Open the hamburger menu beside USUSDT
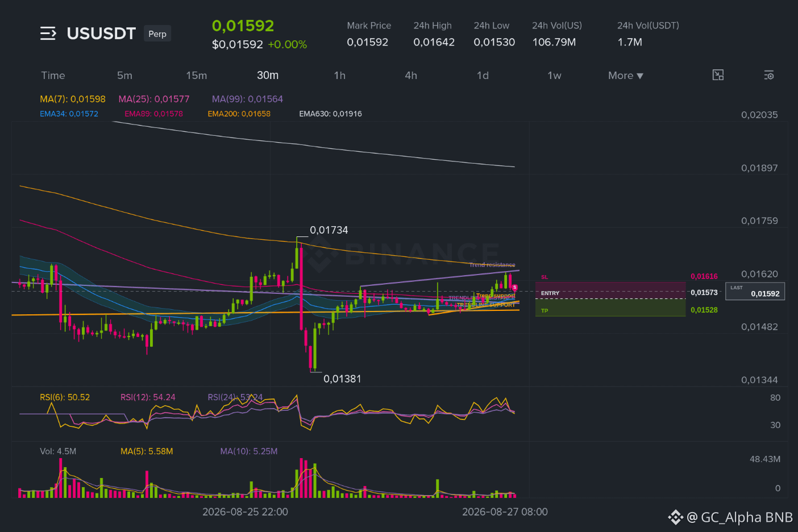Screen dimensions: 798x532 (x=48, y=34)
